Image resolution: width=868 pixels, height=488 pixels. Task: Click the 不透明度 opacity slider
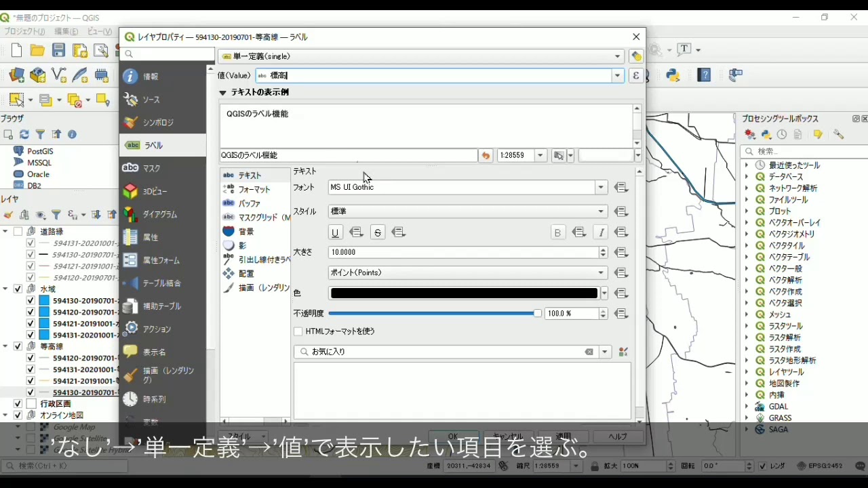point(435,314)
